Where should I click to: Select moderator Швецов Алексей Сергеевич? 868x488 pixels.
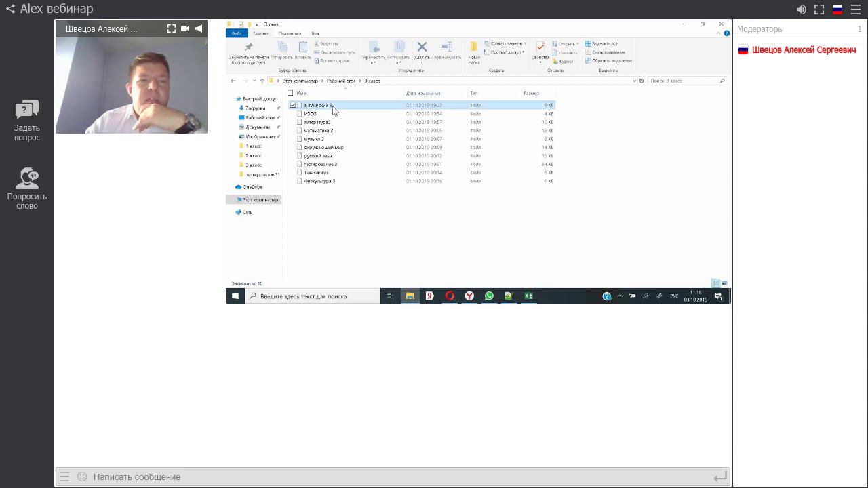[804, 50]
